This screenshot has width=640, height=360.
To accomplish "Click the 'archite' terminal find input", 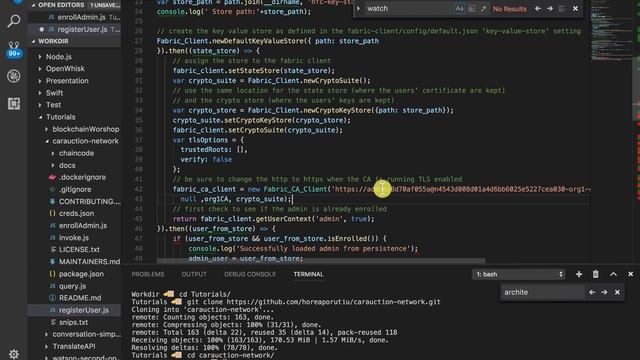I will [543, 292].
